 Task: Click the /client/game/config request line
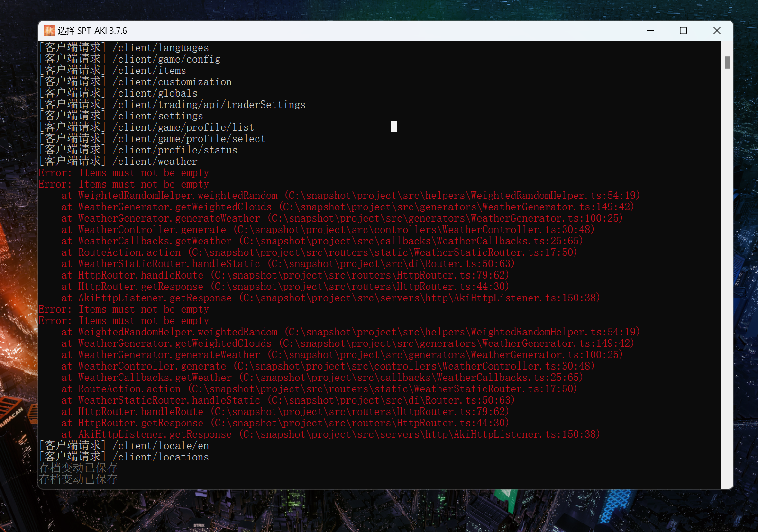(x=166, y=59)
